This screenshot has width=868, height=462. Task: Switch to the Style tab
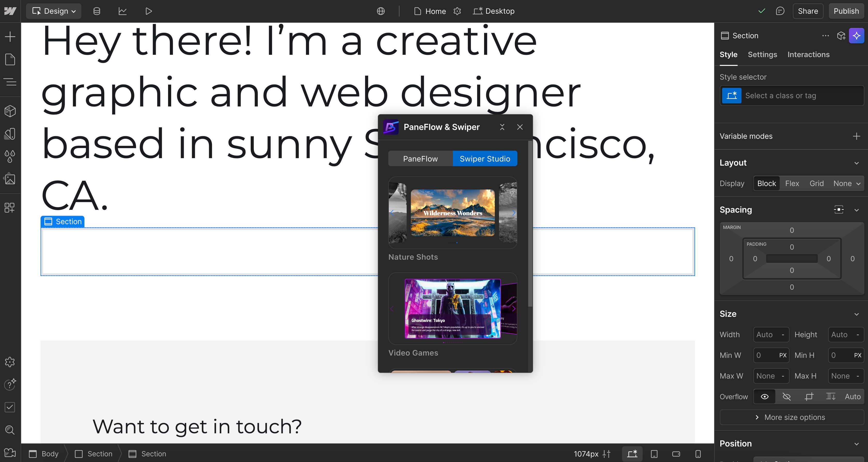[729, 55]
